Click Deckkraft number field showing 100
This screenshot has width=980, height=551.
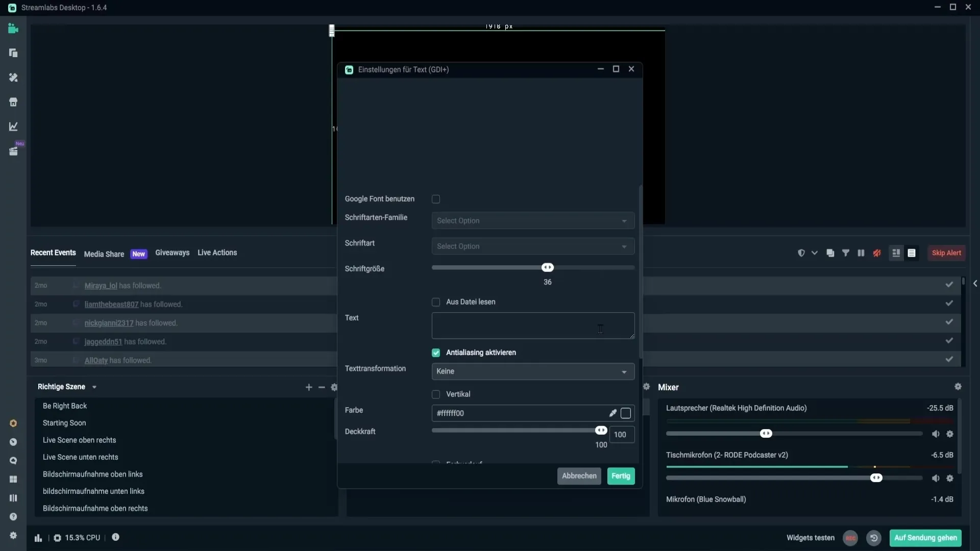tap(622, 435)
